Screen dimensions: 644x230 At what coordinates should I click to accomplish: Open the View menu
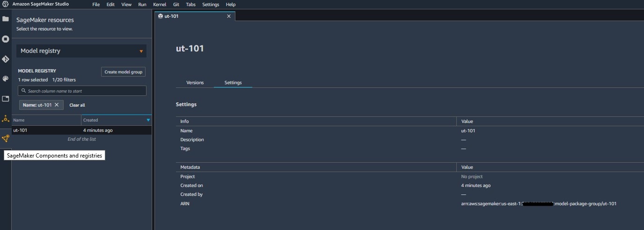click(126, 4)
